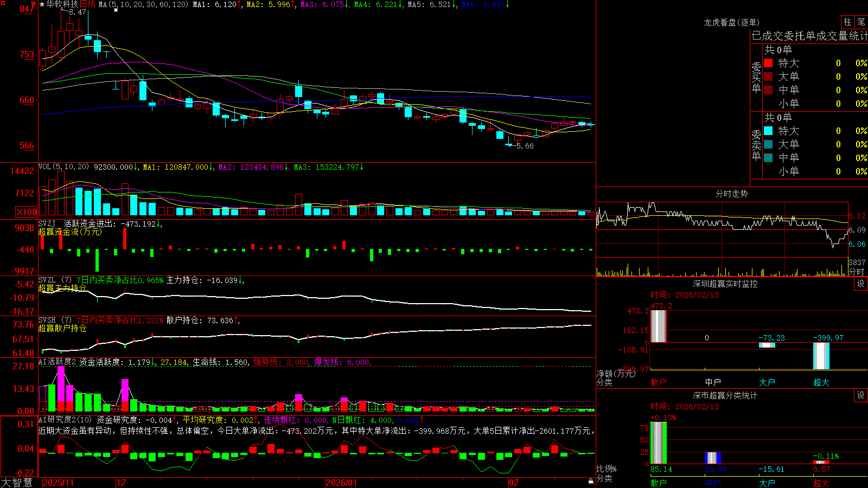Open settings 设 for 深市超赢分类统计 panel
The image size is (868, 488).
coord(861,395)
